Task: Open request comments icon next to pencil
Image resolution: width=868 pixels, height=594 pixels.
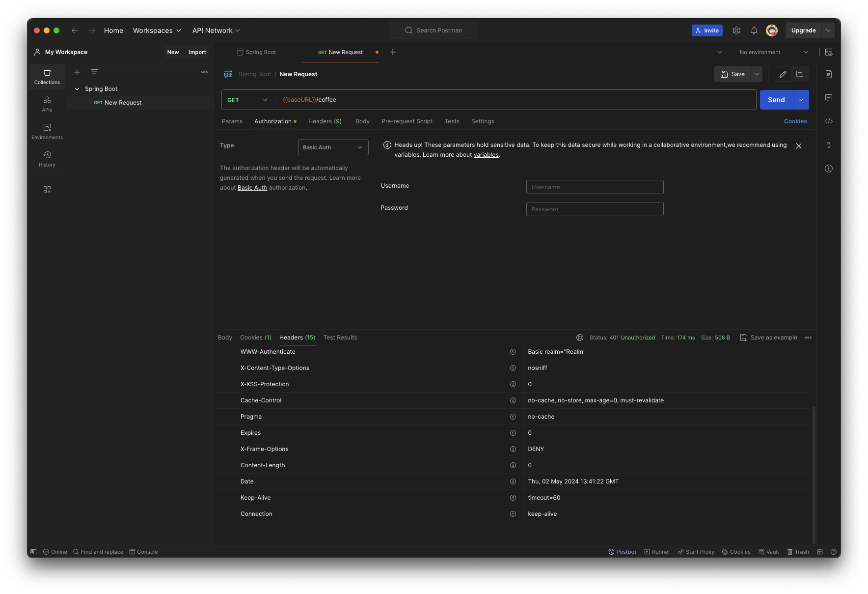Action: 800,74
